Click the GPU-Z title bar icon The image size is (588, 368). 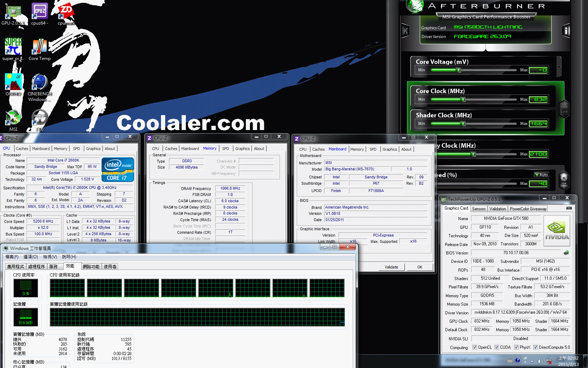(444, 199)
